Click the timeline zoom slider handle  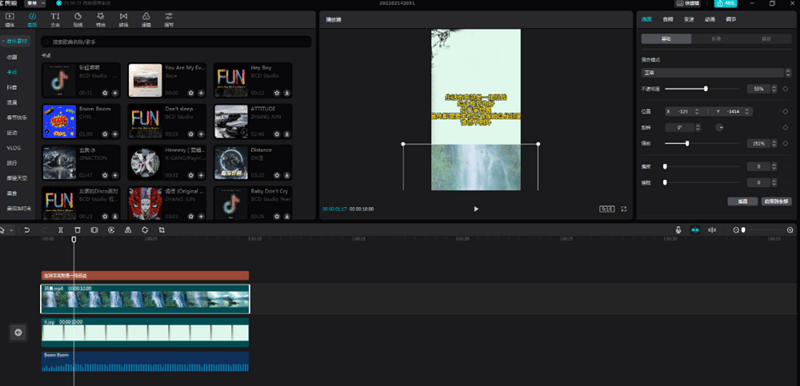[x=743, y=230]
